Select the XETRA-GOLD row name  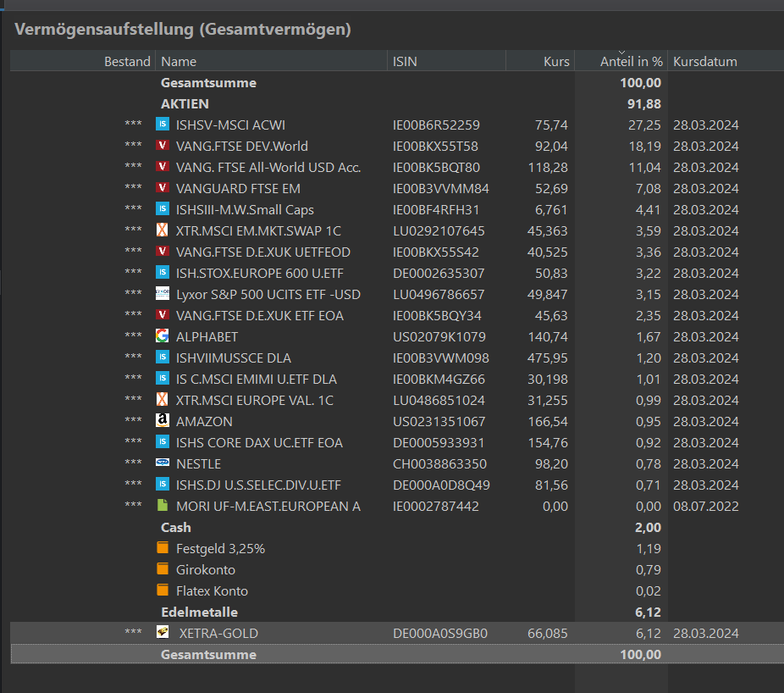(218, 634)
